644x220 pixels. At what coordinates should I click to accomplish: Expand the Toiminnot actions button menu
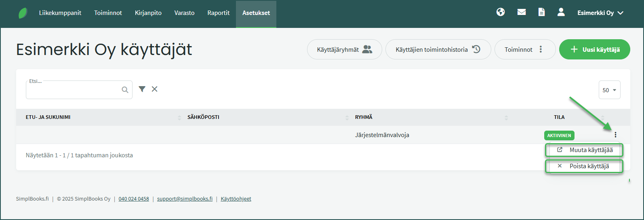point(524,49)
